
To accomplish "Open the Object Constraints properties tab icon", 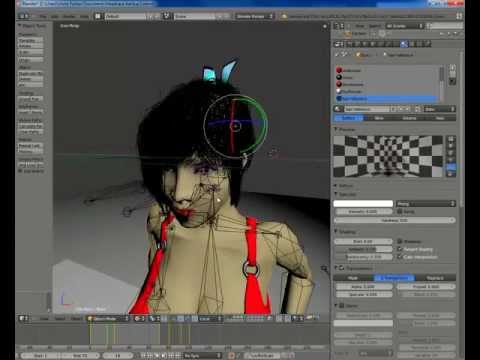I will tap(381, 44).
